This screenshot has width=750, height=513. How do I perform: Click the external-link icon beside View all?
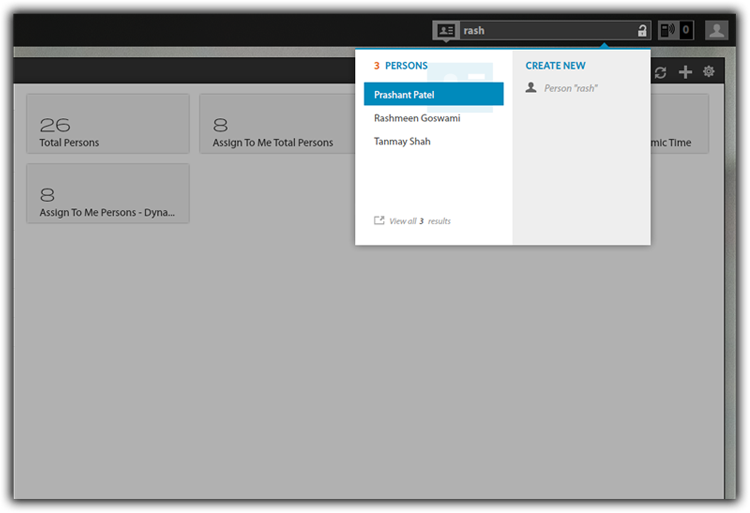pyautogui.click(x=379, y=220)
